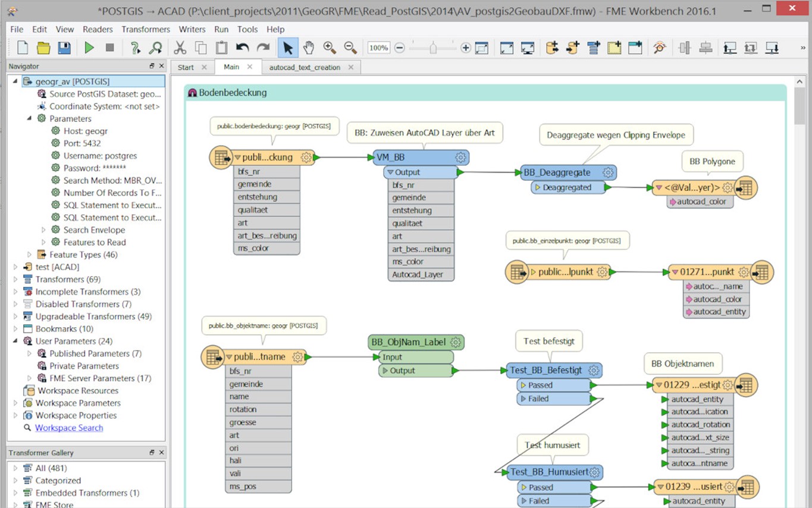Save the workspace using the floppy disk icon
Viewport: 812px width, 508px height.
(64, 48)
